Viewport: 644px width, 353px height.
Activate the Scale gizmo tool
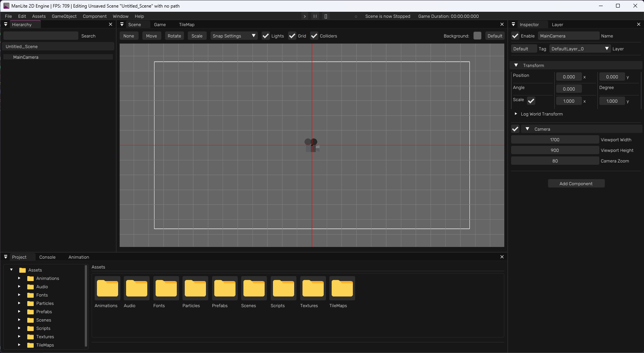click(x=197, y=36)
